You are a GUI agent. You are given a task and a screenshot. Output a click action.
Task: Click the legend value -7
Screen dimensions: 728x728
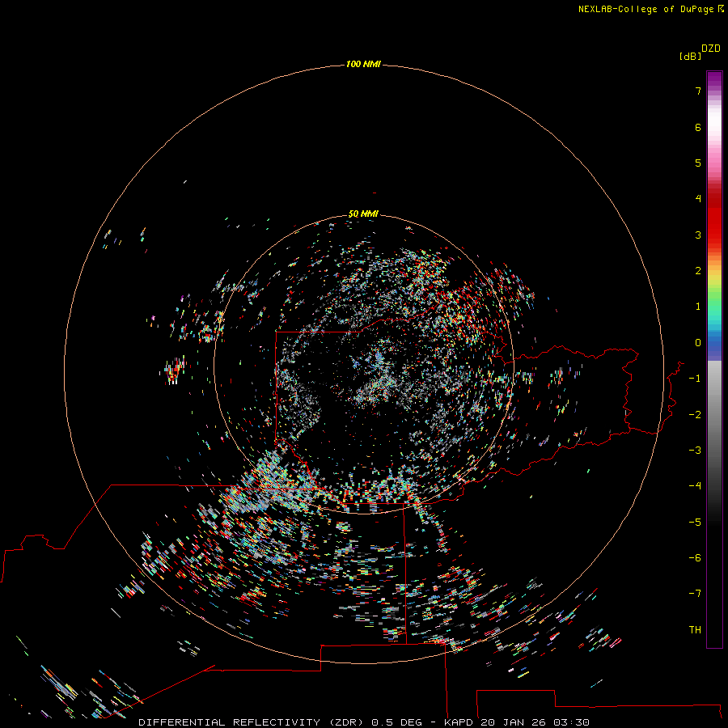point(695,594)
